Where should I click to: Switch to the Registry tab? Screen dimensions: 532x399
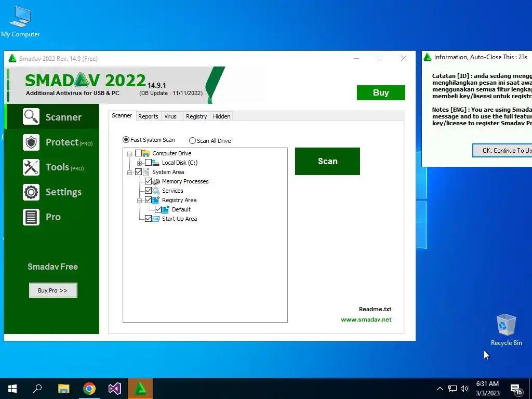(x=196, y=116)
